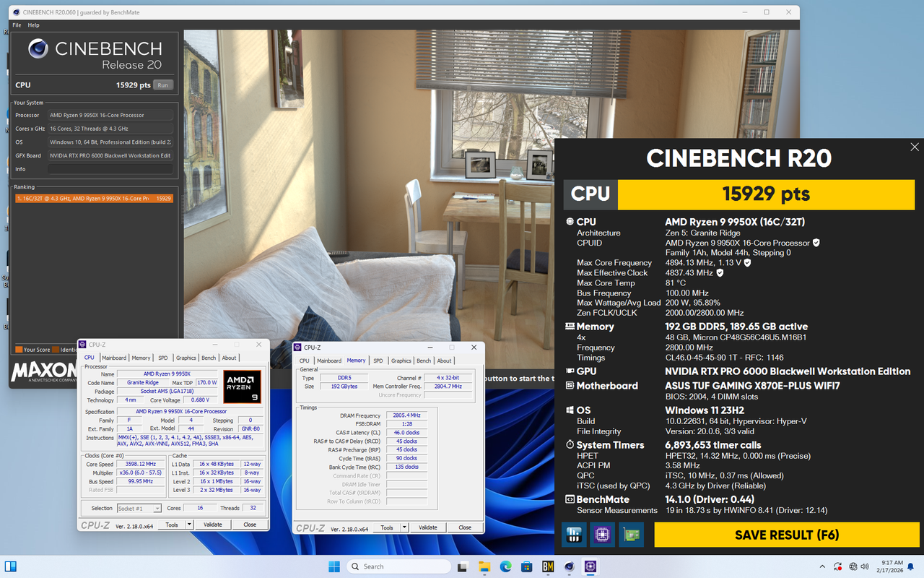This screenshot has height=578, width=924.
Task: Click the Memory section icon in BenchMate results
Action: [x=569, y=327]
